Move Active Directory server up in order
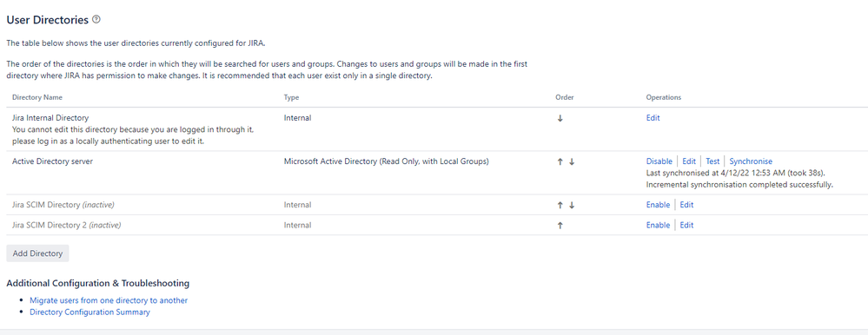 pyautogui.click(x=560, y=162)
